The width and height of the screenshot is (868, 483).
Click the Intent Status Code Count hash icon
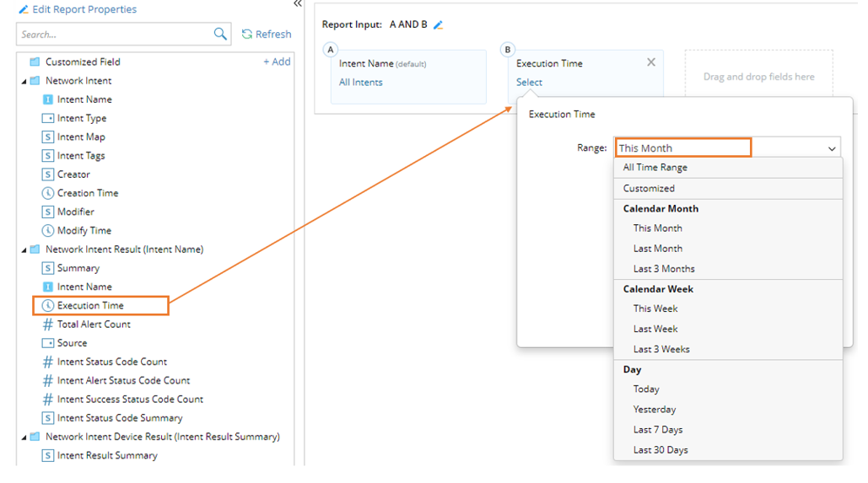click(48, 362)
